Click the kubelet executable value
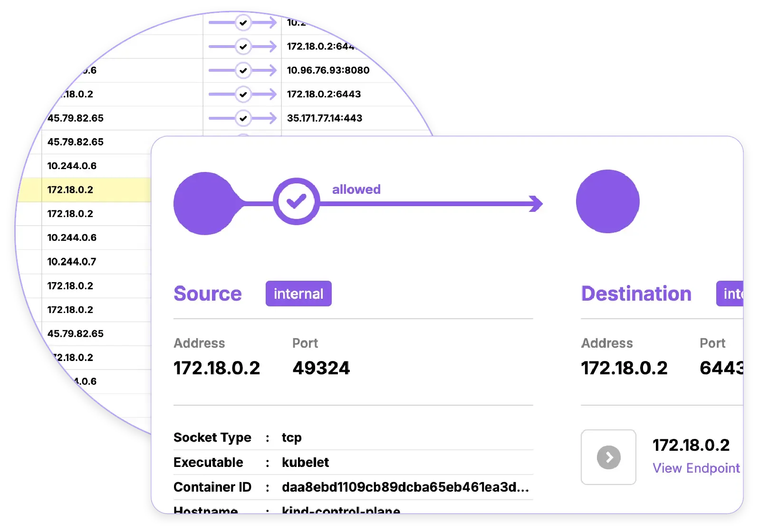This screenshot has width=759, height=532. click(305, 463)
